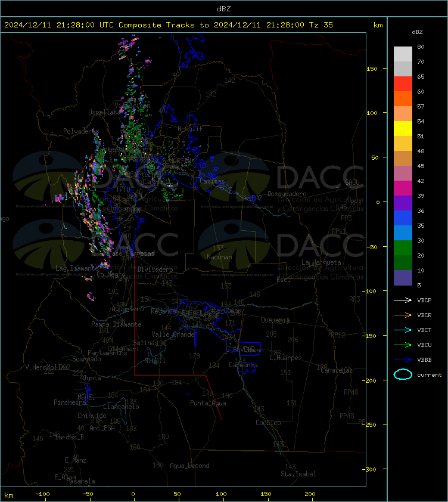
Task: Click the VBCR legend label
Action: [x=424, y=315]
